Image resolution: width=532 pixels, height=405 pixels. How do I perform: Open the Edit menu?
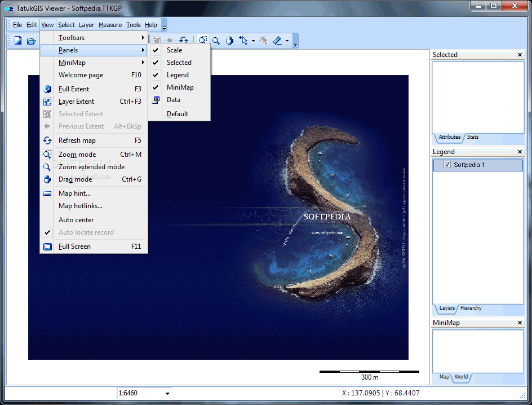pyautogui.click(x=32, y=25)
